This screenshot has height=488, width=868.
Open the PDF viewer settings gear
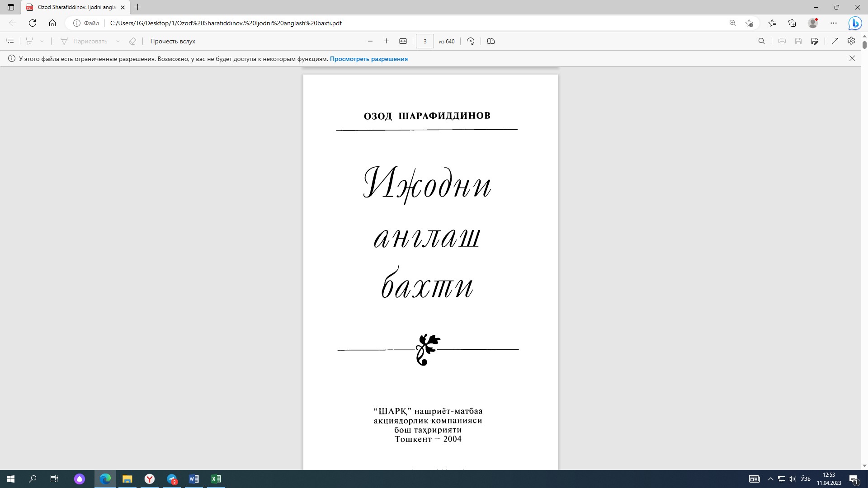point(851,41)
